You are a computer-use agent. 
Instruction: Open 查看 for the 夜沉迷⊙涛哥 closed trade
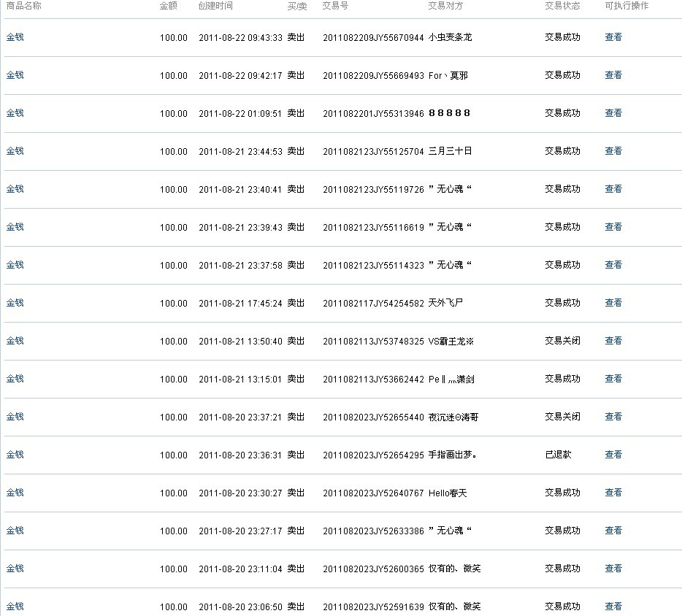click(613, 417)
